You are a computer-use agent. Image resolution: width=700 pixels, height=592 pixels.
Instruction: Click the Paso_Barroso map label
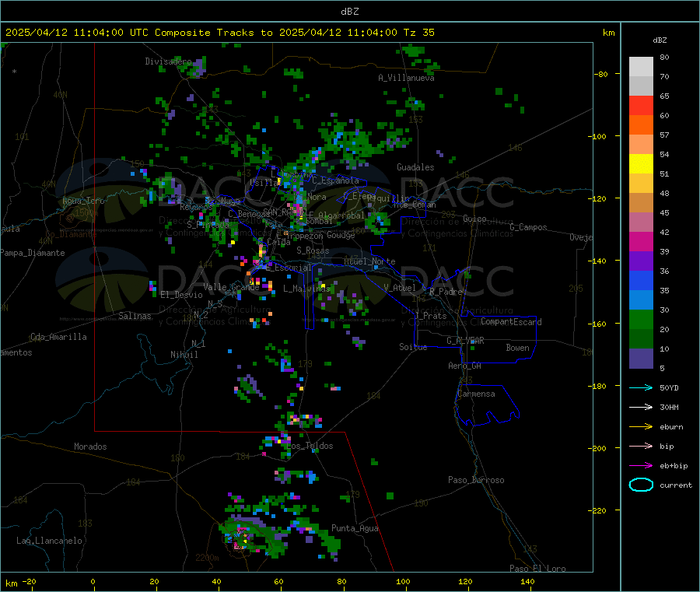pos(476,481)
